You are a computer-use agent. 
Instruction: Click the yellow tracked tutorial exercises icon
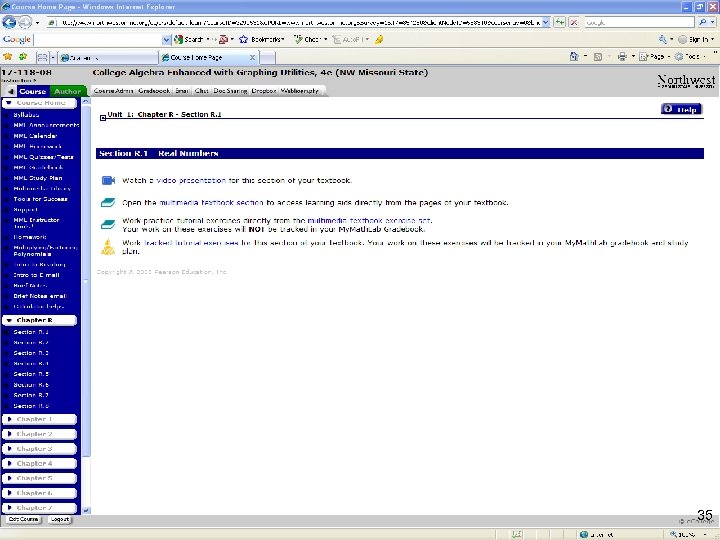[x=108, y=247]
